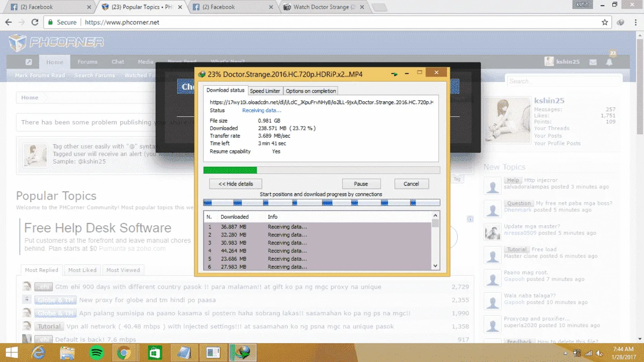
Task: Open a new Chrome tab
Action: pos(379,8)
